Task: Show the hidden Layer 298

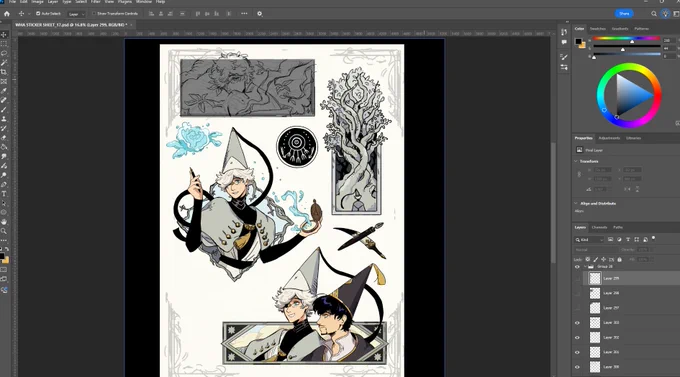Action: point(577,293)
